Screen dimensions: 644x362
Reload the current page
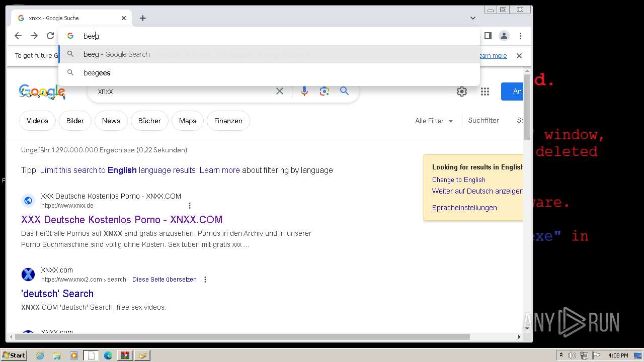(x=50, y=36)
